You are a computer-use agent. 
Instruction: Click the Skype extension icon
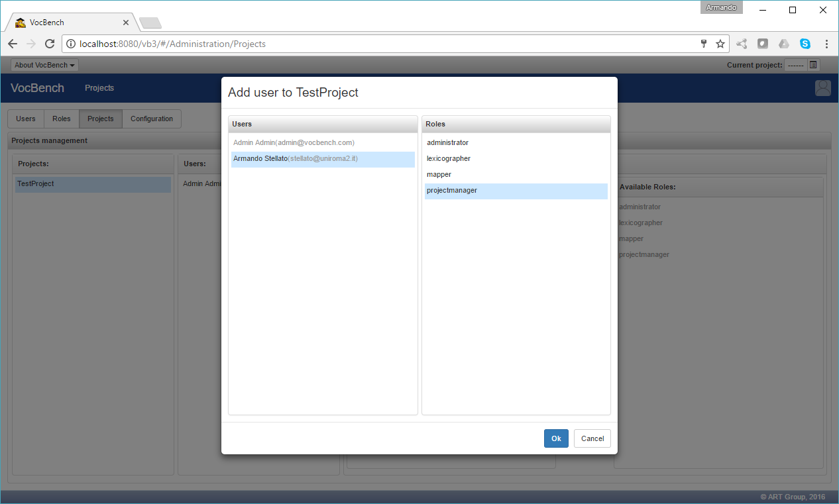tap(805, 44)
